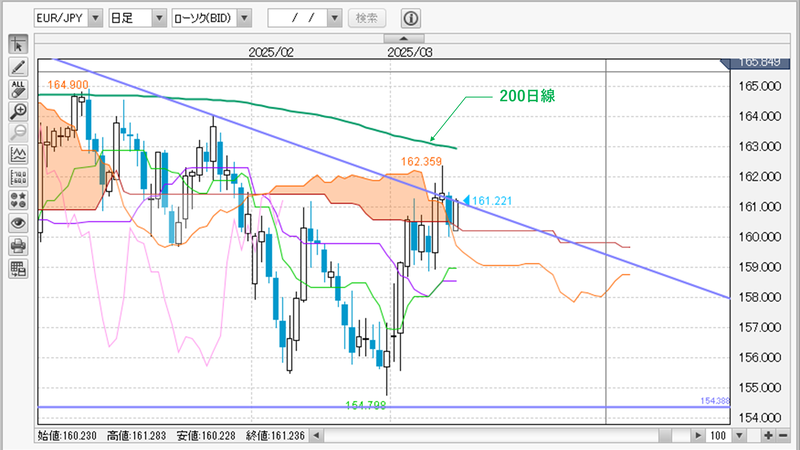Click the 終値:161.236 closing value
800x450 pixels.
[275, 436]
